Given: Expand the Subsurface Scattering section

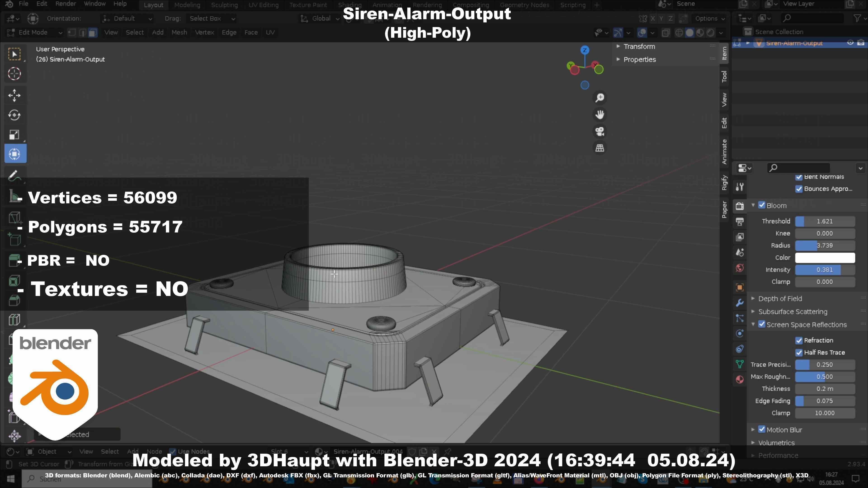Looking at the screenshot, I should click(793, 312).
